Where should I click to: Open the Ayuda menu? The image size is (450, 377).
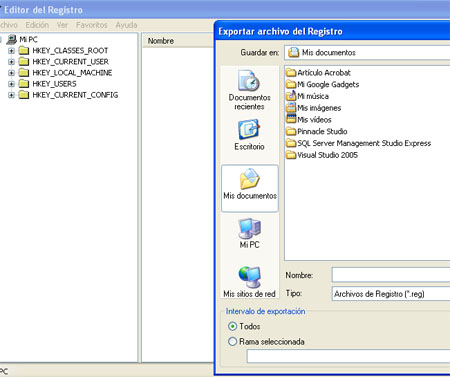(x=126, y=25)
